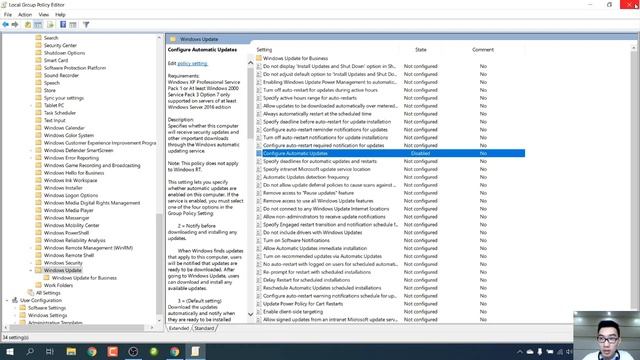
Task: Expand the Tablet PC tree node
Action: click(31, 105)
